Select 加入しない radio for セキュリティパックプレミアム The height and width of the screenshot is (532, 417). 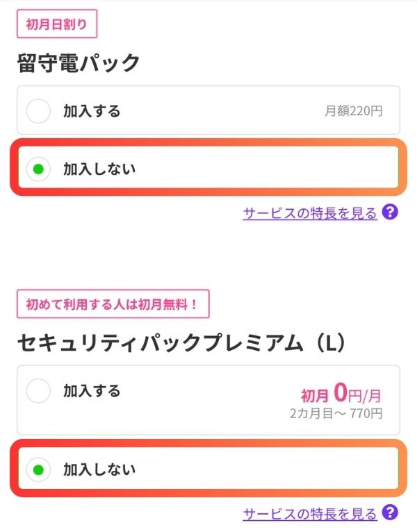click(38, 469)
